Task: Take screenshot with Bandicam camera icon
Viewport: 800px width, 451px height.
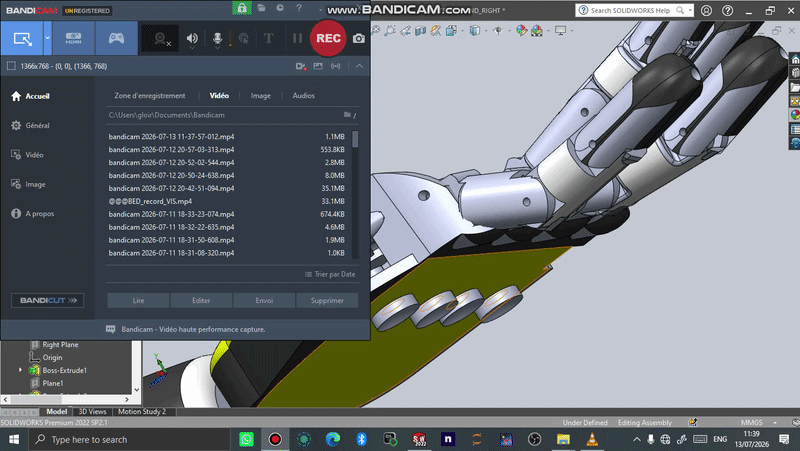Action: click(359, 38)
